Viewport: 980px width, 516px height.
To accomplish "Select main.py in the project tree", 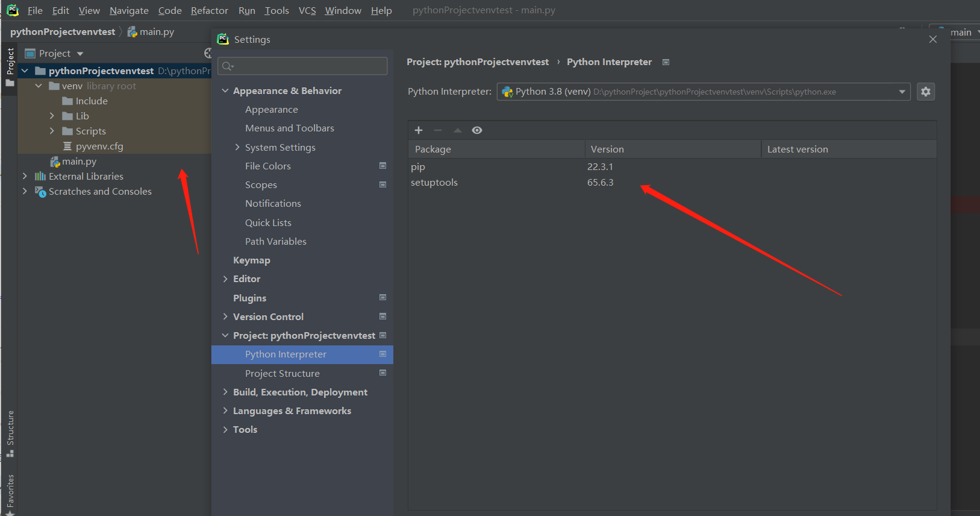I will (x=79, y=162).
